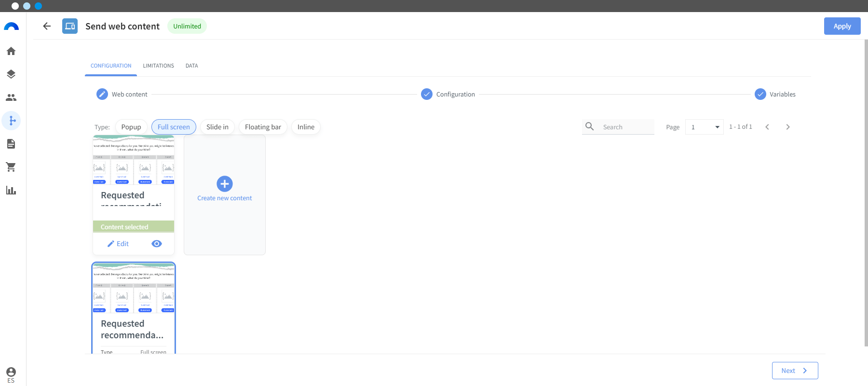Click the 1 - 1 of 1 pagination text
Image resolution: width=868 pixels, height=386 pixels.
pos(741,127)
